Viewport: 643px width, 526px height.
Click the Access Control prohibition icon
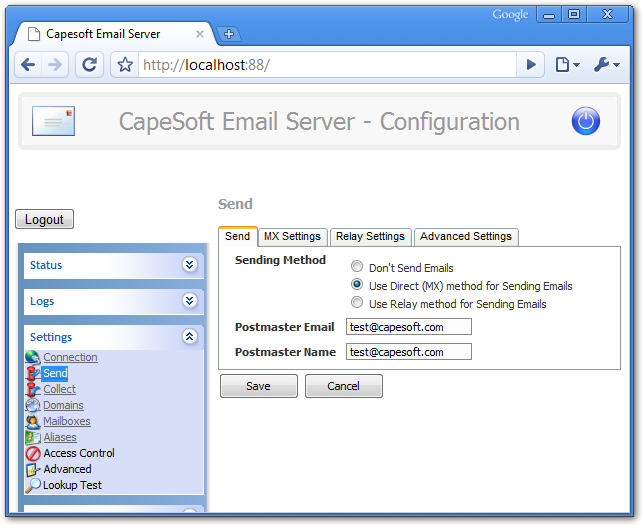(33, 454)
